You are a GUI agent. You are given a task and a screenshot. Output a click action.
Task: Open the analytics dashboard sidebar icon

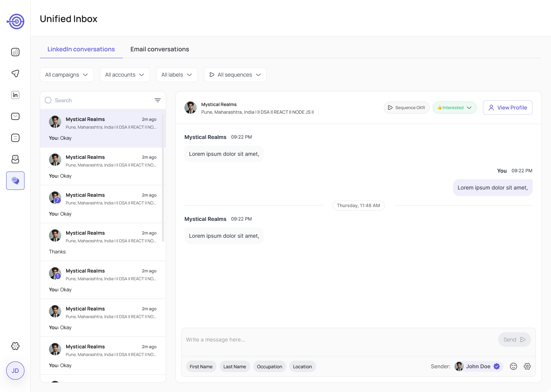pos(15,52)
